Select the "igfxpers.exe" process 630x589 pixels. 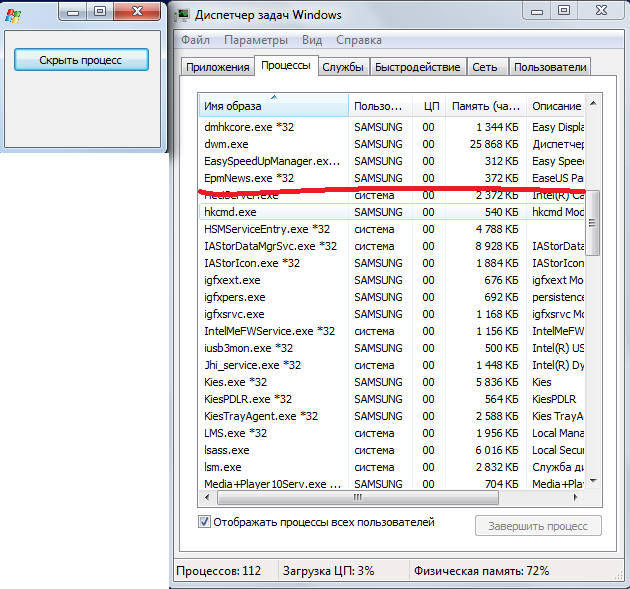pyautogui.click(x=392, y=297)
